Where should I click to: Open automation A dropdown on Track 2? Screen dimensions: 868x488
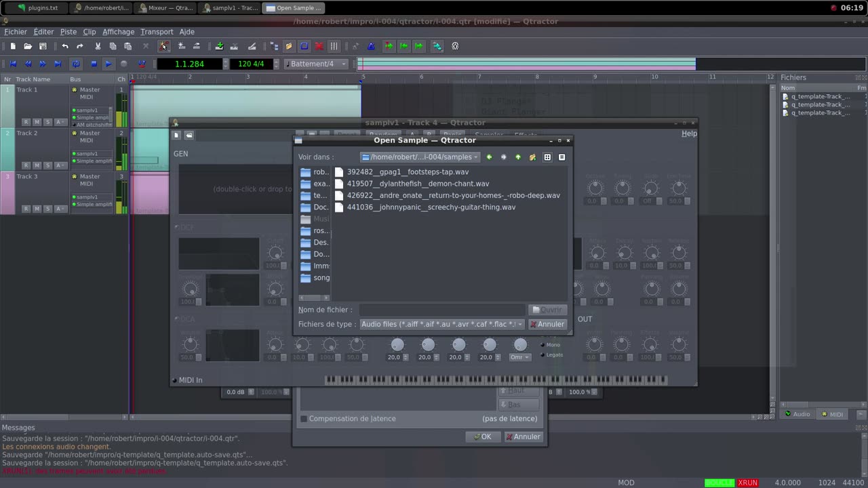click(x=60, y=165)
